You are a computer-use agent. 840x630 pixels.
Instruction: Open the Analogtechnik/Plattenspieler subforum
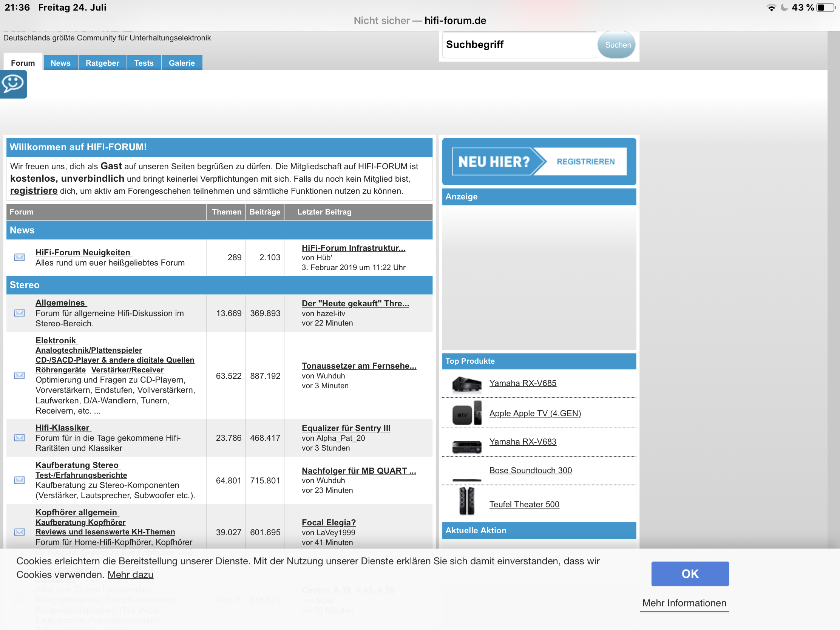[x=89, y=350]
